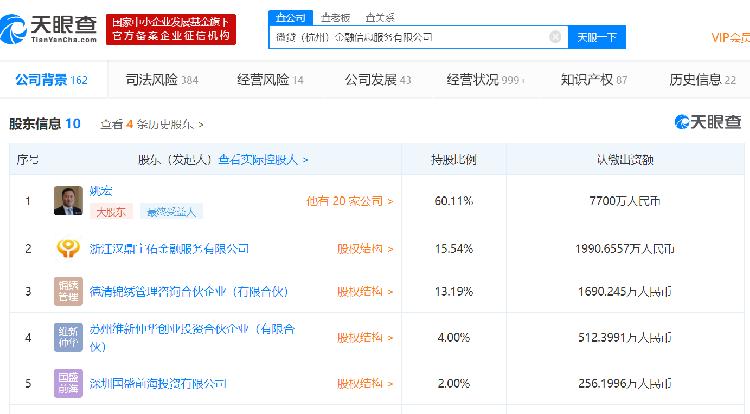Click the yellow company logo in row 2
The image size is (750, 414).
(x=69, y=248)
